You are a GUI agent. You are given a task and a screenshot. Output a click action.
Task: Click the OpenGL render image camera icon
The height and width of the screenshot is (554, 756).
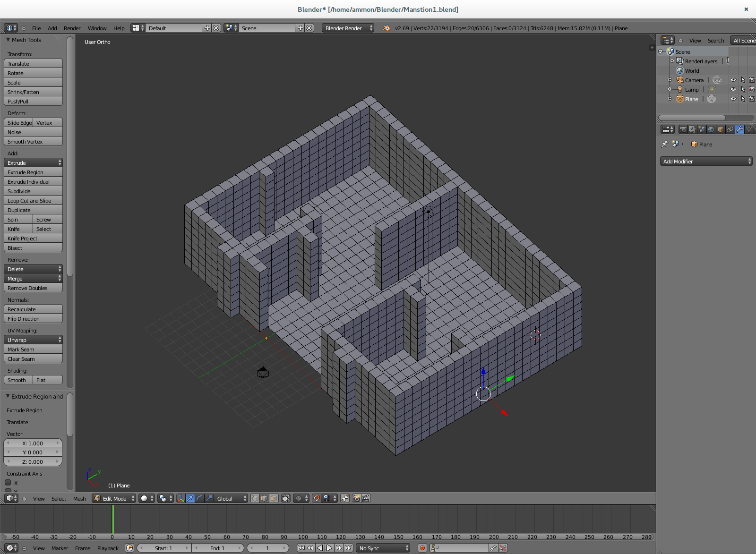click(x=357, y=498)
